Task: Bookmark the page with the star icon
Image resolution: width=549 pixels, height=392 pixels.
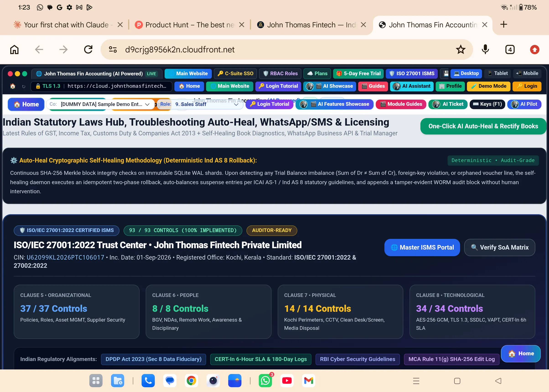Action: coord(460,50)
